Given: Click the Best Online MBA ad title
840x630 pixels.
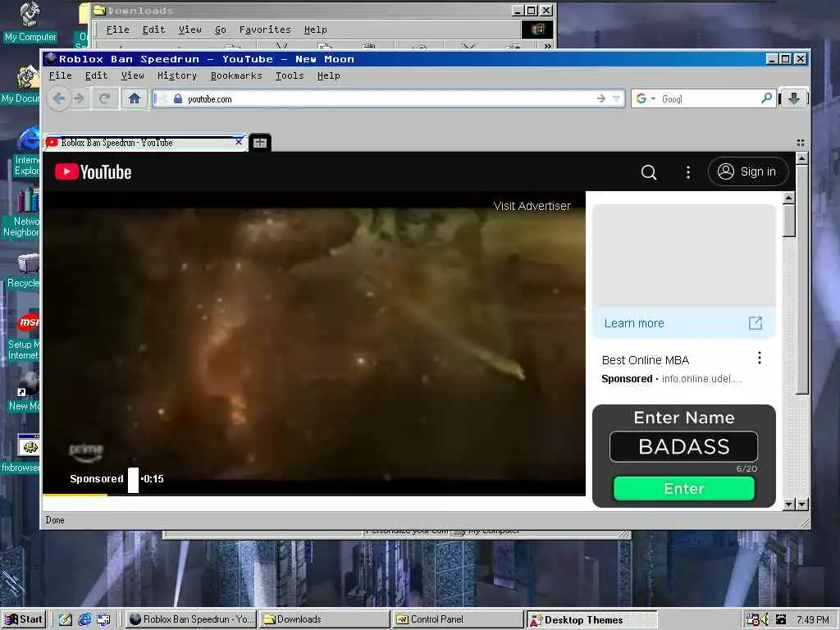Looking at the screenshot, I should click(645, 360).
